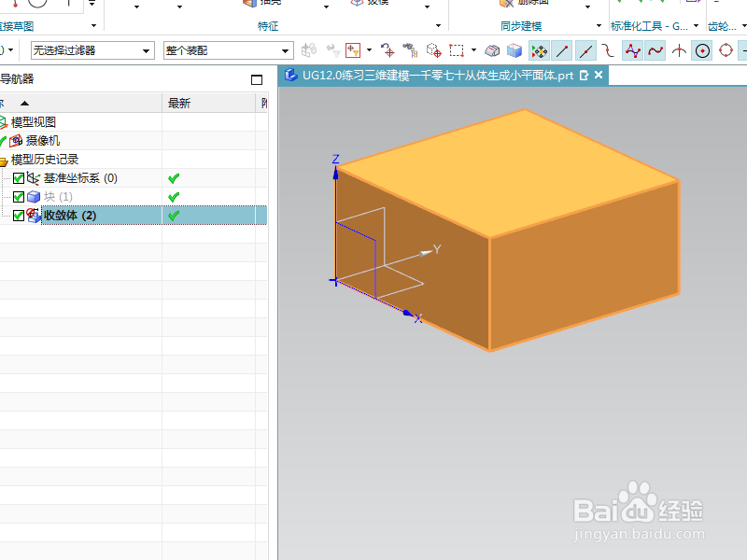Toggle the quadrant point snap icon
This screenshot has height=560, width=747.
click(726, 50)
